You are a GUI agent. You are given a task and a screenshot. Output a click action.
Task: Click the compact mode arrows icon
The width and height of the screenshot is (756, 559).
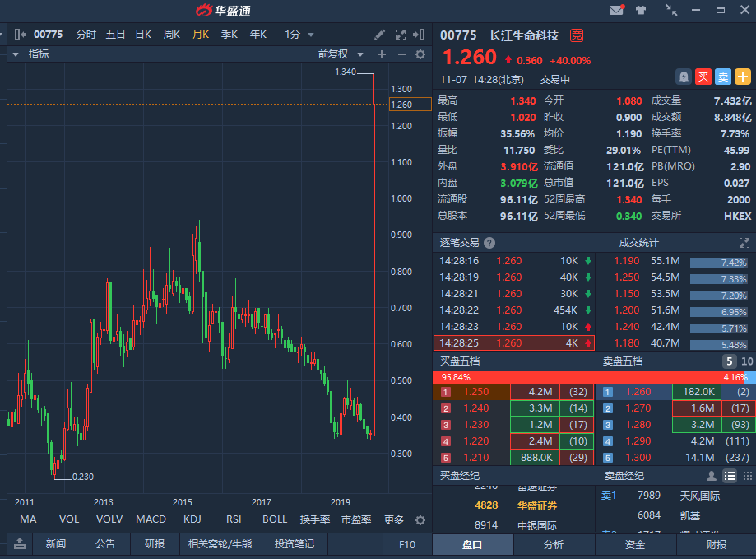[671, 10]
